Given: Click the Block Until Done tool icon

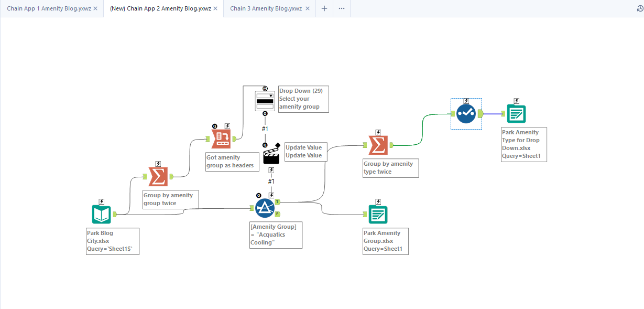Looking at the screenshot, I should click(x=466, y=113).
